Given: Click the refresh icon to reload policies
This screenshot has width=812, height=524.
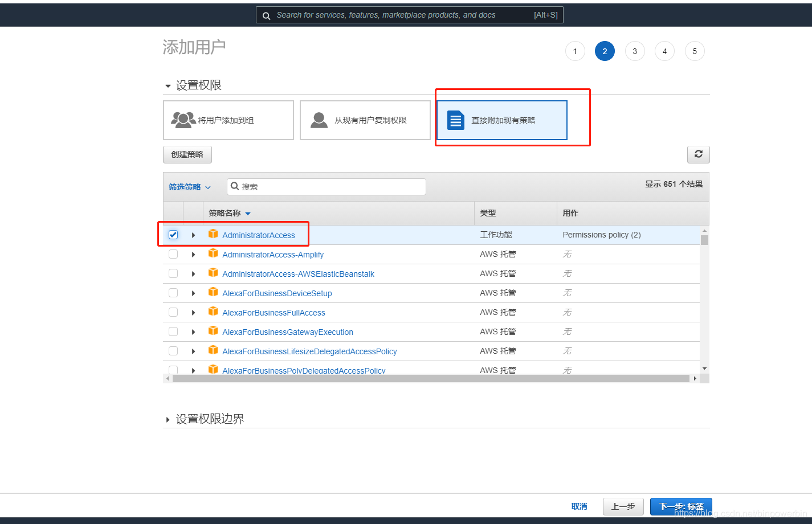Looking at the screenshot, I should pos(698,154).
